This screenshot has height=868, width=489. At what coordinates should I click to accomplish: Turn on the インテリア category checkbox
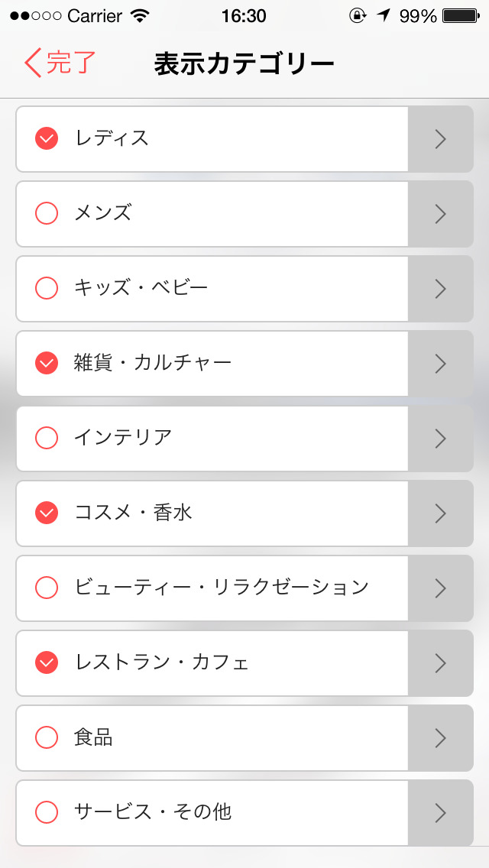(x=47, y=438)
